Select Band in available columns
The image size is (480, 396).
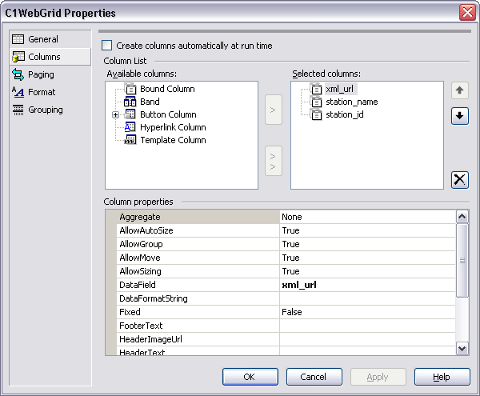(x=150, y=102)
